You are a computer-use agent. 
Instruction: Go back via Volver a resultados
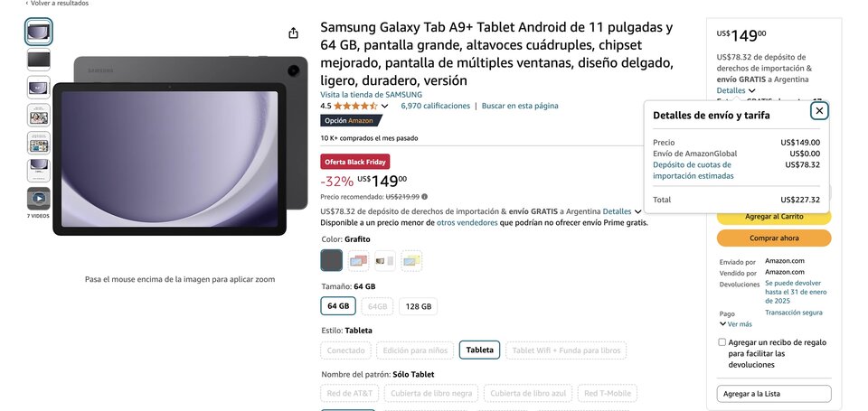click(57, 4)
